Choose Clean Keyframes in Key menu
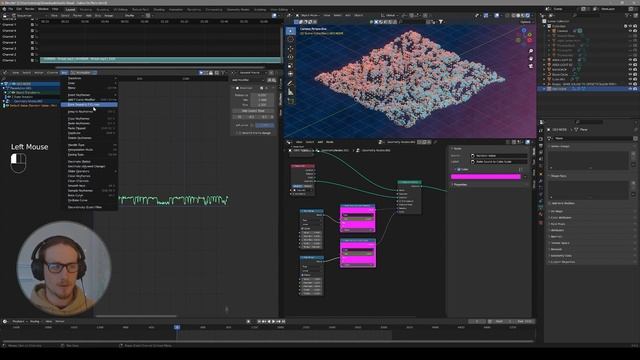This screenshot has width=640, height=360. click(x=89, y=176)
